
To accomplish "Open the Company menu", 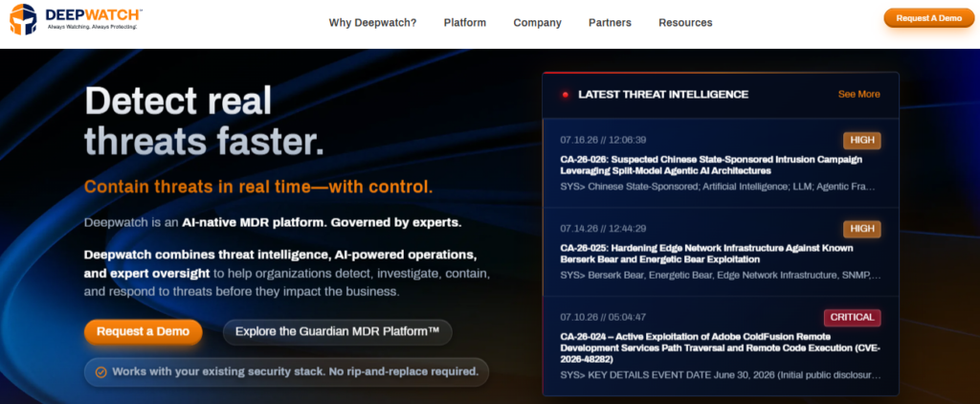I will [538, 23].
